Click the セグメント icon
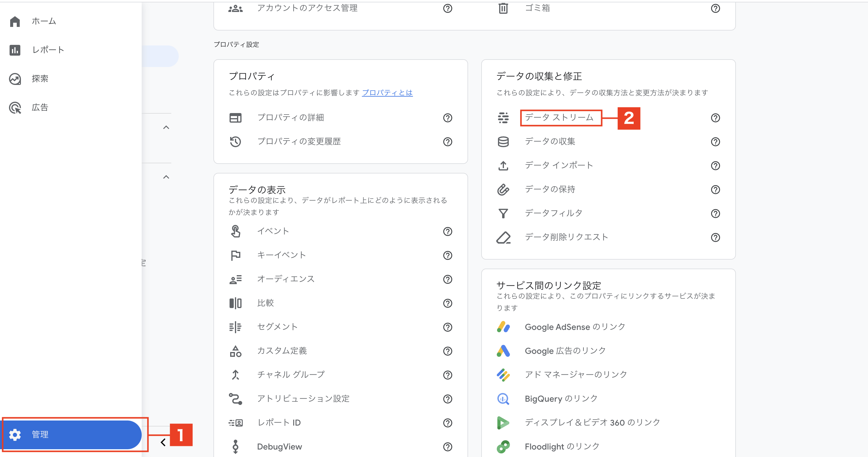The height and width of the screenshot is (457, 868). (235, 327)
